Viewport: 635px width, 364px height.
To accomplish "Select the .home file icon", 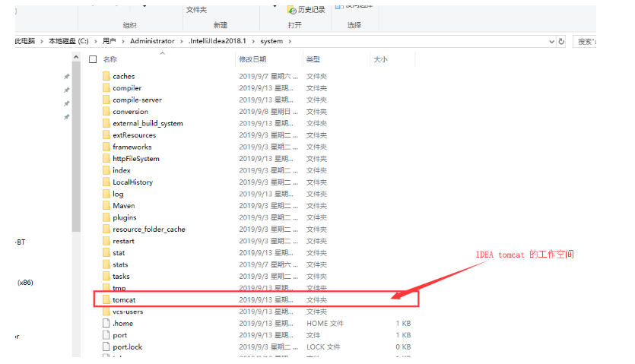I will 106,323.
